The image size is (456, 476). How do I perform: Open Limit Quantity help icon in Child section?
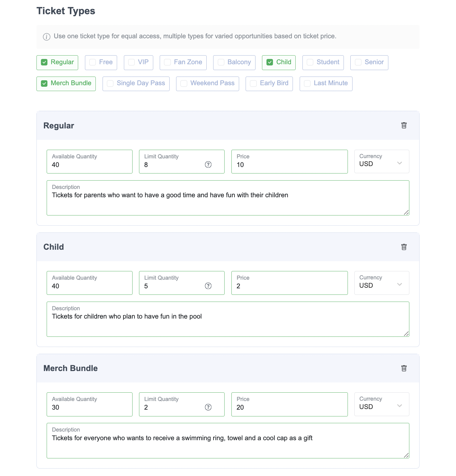click(x=208, y=286)
